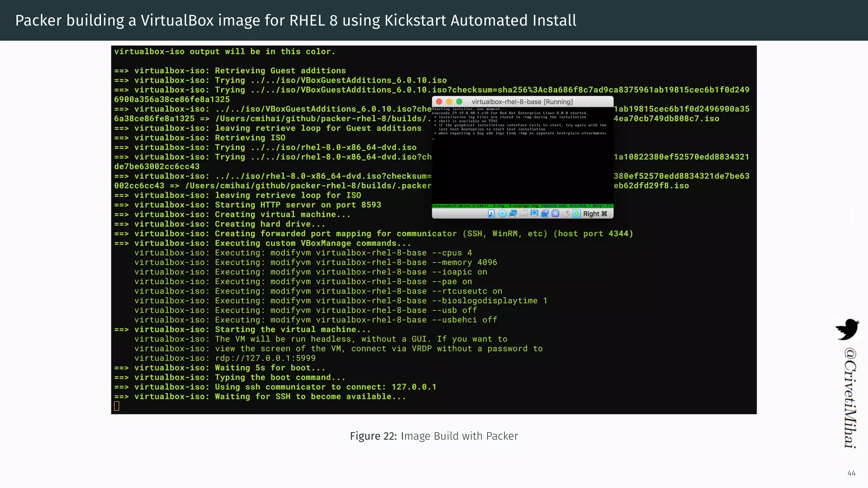Click the CPU virtualization 'V' icon in status bar
This screenshot has height=488, width=868.
point(555,213)
